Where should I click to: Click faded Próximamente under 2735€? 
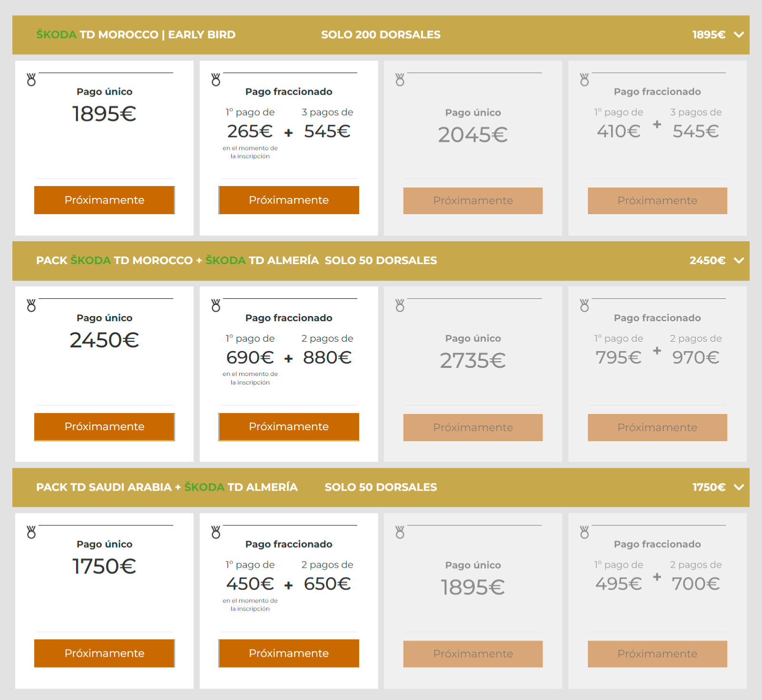[x=473, y=427]
